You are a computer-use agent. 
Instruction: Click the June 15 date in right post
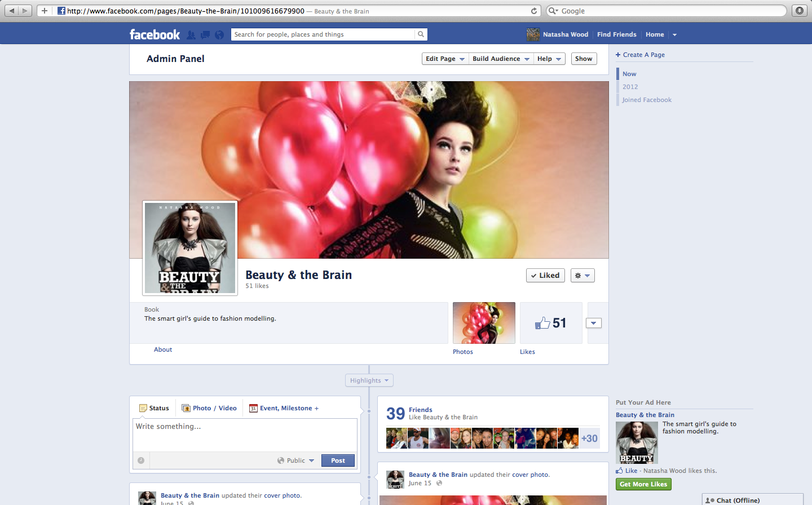tap(420, 483)
